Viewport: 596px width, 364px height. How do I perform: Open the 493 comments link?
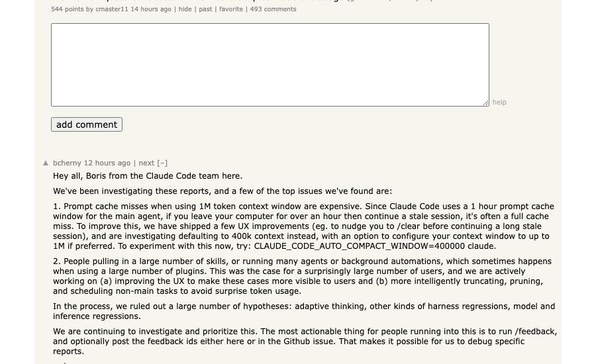pos(273,9)
